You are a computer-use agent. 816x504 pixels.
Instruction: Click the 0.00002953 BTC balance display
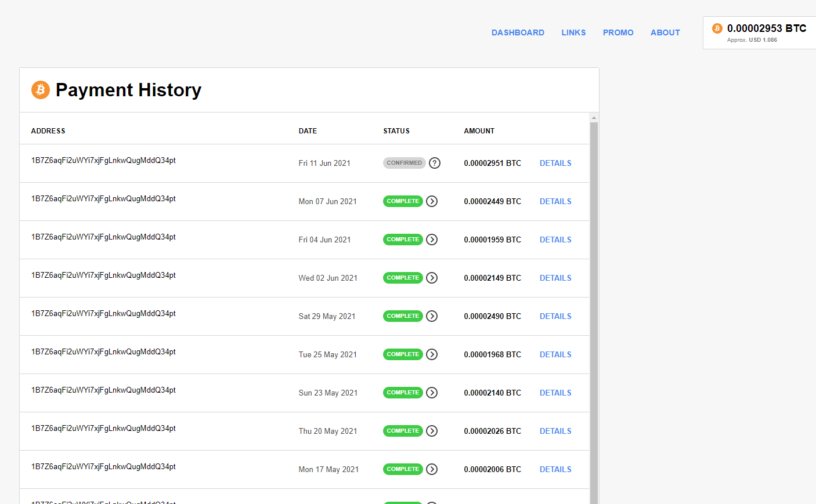(766, 28)
